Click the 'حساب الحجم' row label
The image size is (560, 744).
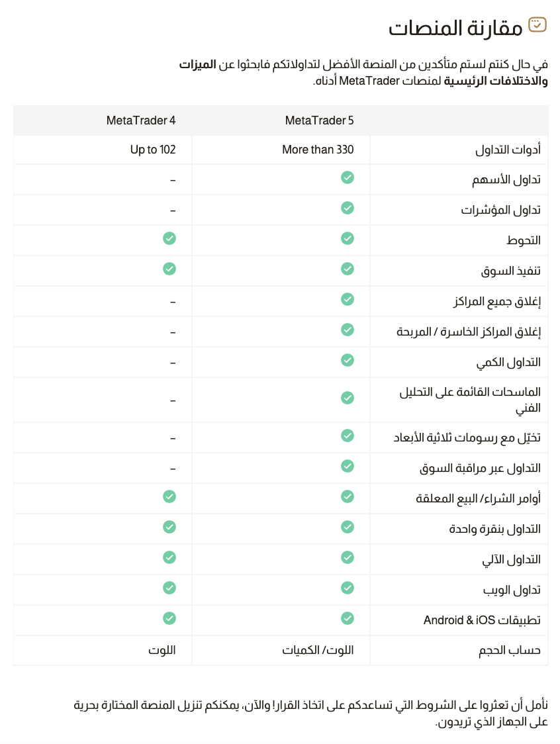click(x=510, y=651)
